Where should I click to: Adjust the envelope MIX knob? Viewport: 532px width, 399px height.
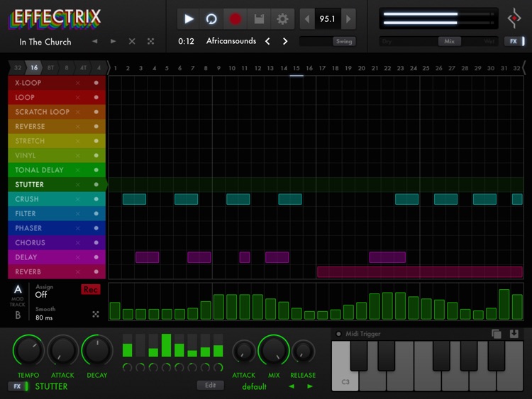point(274,351)
